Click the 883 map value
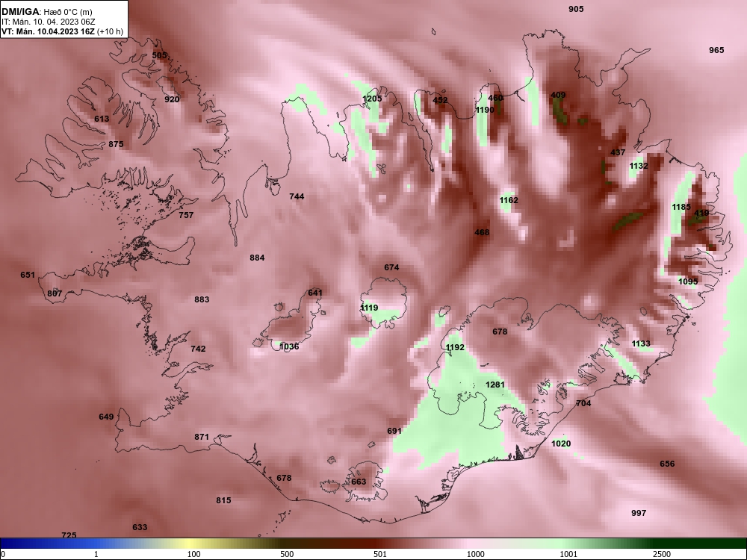 point(202,300)
